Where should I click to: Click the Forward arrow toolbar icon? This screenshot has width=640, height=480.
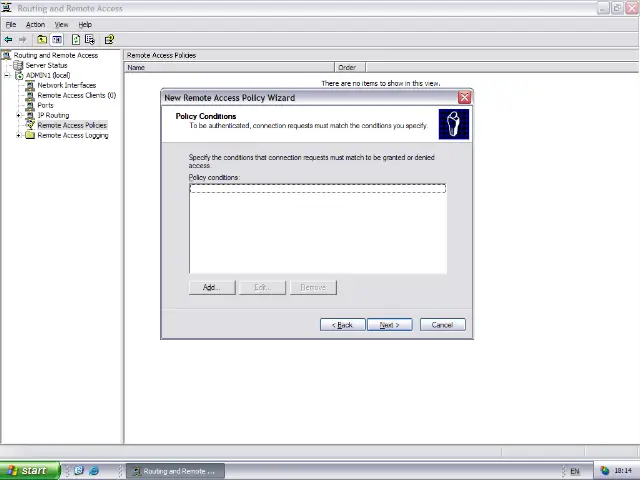click(22, 40)
